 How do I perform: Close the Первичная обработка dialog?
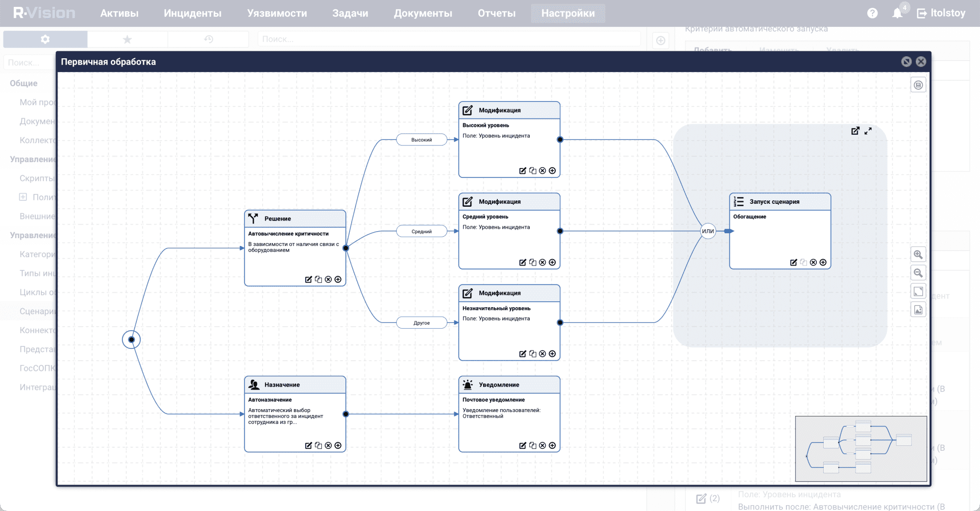click(x=921, y=61)
